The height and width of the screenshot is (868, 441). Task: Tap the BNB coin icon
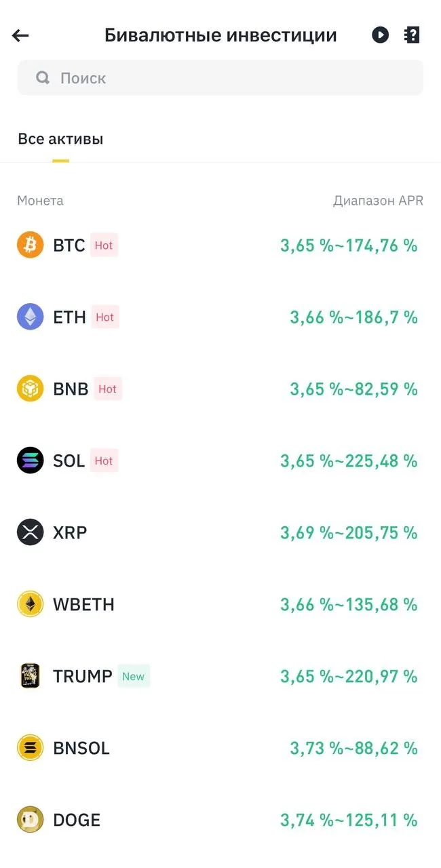30,389
